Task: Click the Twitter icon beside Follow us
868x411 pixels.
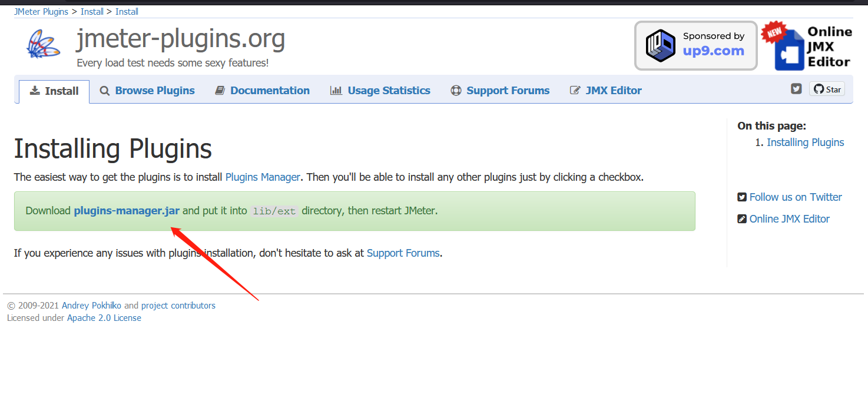Action: point(742,197)
